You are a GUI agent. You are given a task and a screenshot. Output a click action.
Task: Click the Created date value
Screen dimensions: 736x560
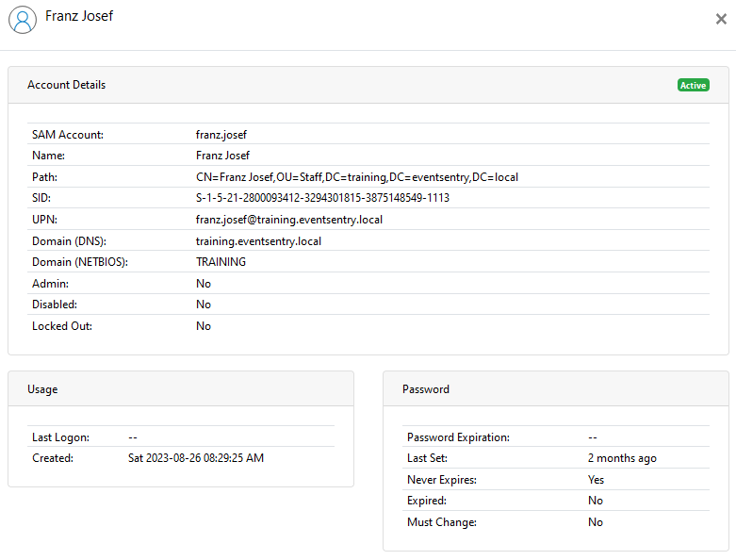pos(196,457)
